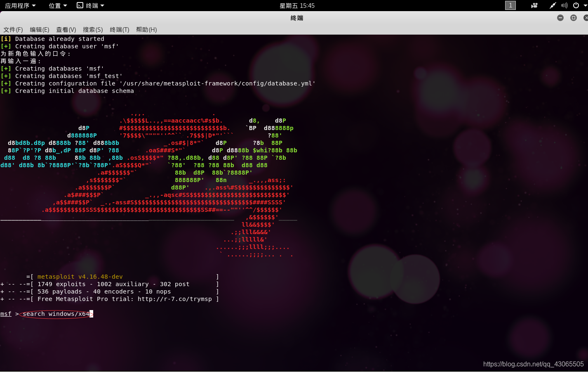Open the 文件(F) menu
Screen dimensions: 588x372
[x=13, y=30]
